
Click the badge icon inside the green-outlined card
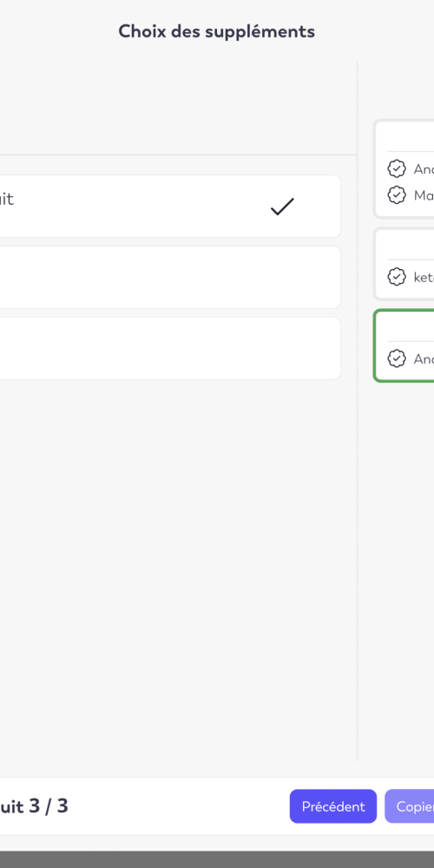(397, 358)
